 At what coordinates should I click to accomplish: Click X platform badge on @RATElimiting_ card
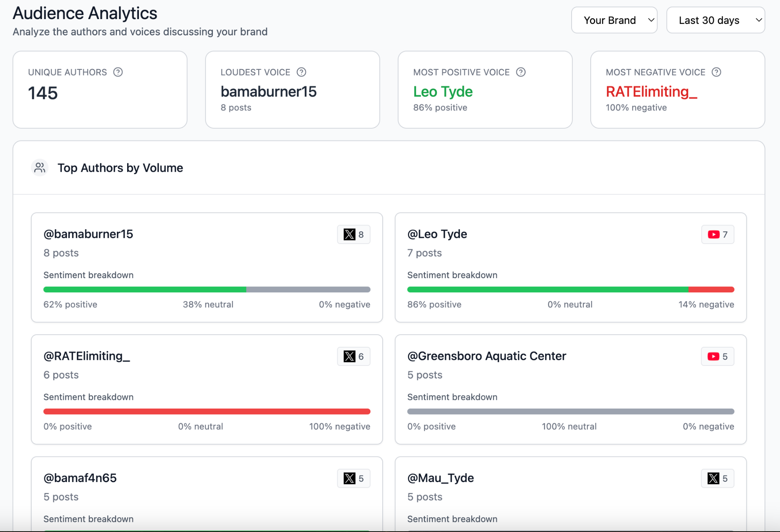click(353, 357)
